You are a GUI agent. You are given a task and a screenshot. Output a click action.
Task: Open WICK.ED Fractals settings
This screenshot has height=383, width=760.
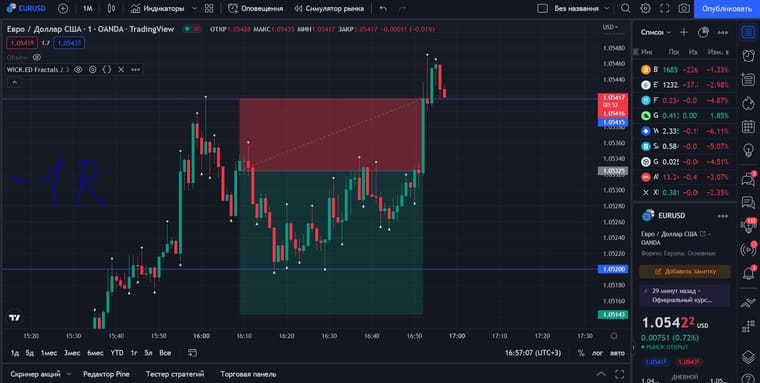(x=93, y=69)
